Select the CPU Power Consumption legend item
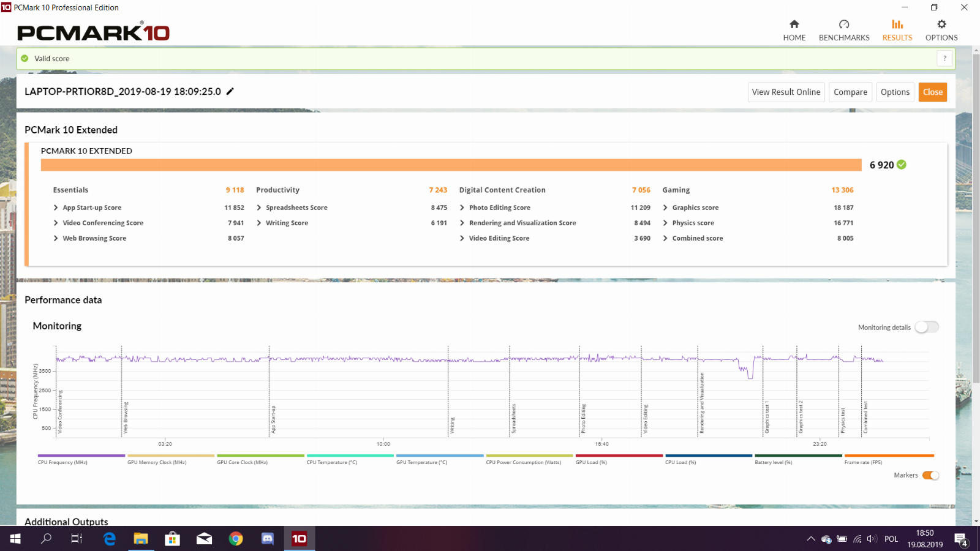The height and width of the screenshot is (551, 980). (529, 459)
